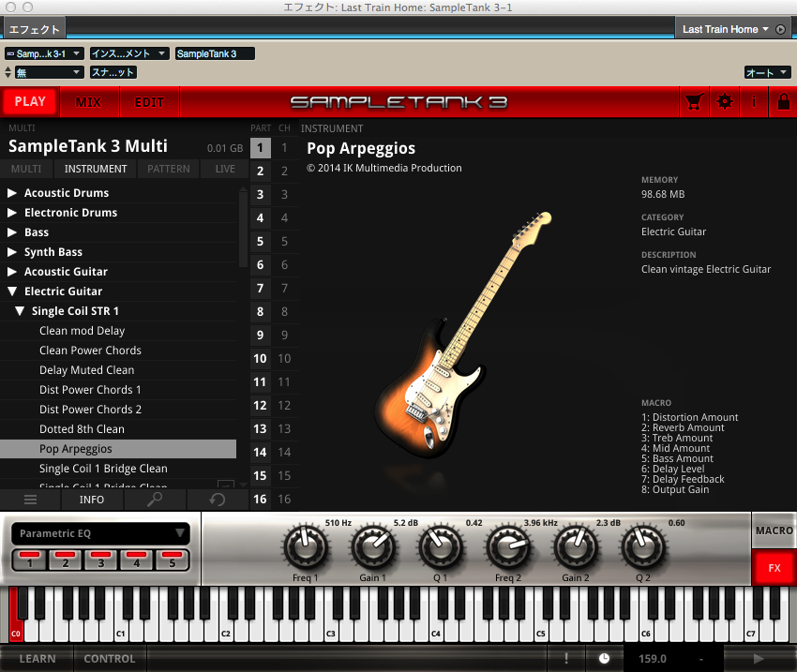Viewport: 797px width, 672px height.
Task: Collapse the Single Coil STR 1 folder
Action: click(x=20, y=311)
